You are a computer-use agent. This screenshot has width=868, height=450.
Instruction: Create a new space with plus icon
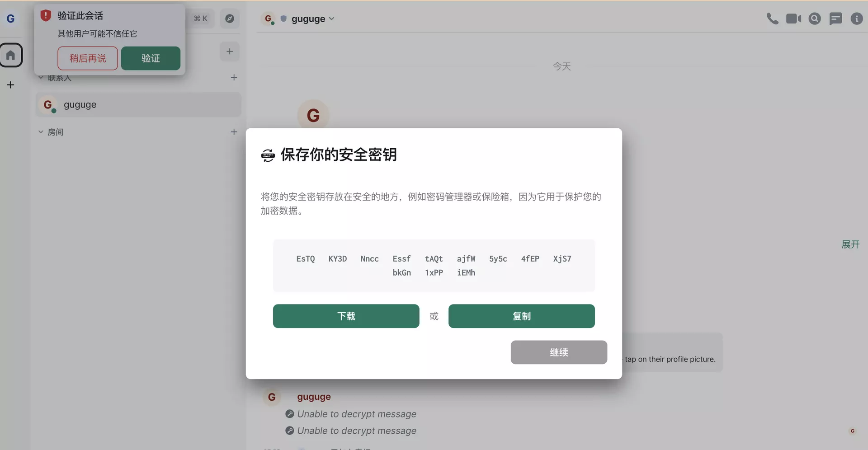[10, 85]
